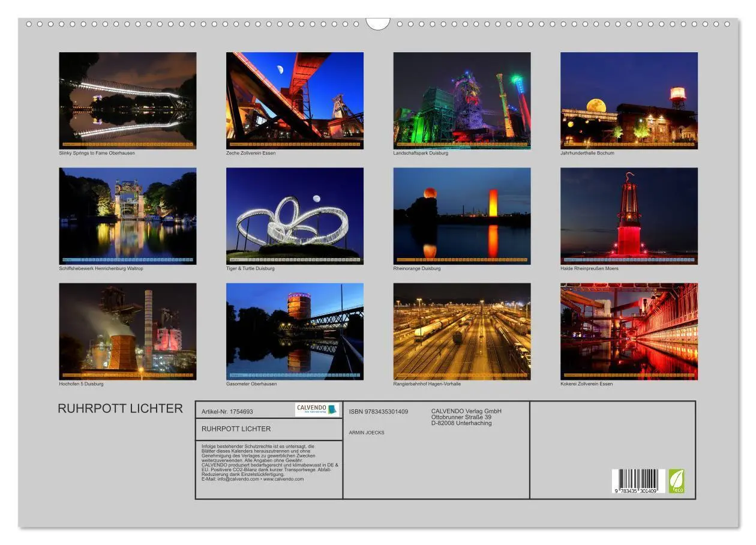
Task: Click the Artikel-Nr. 1754693 text
Action: 227,412
